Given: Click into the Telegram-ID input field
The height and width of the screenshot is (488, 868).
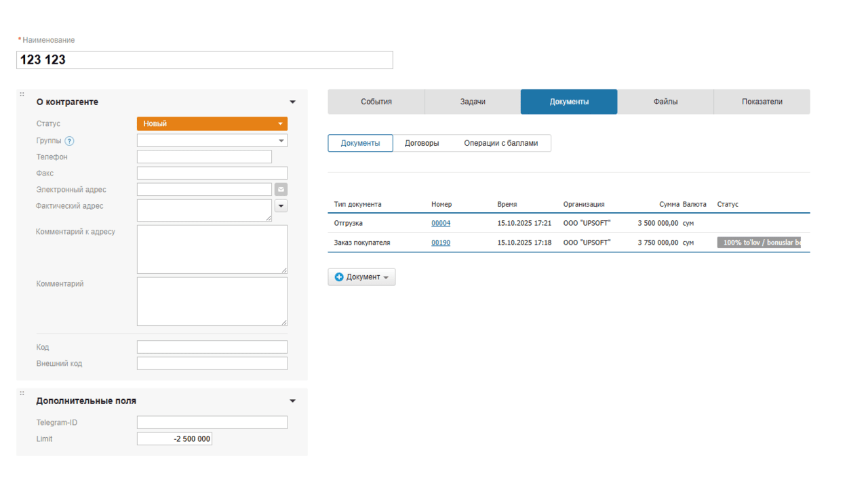Looking at the screenshot, I should tap(212, 423).
